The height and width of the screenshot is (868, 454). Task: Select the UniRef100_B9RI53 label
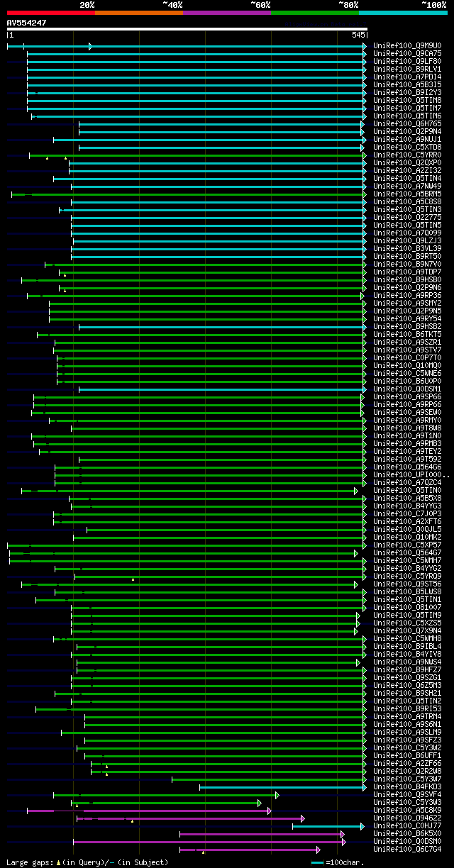tap(407, 709)
